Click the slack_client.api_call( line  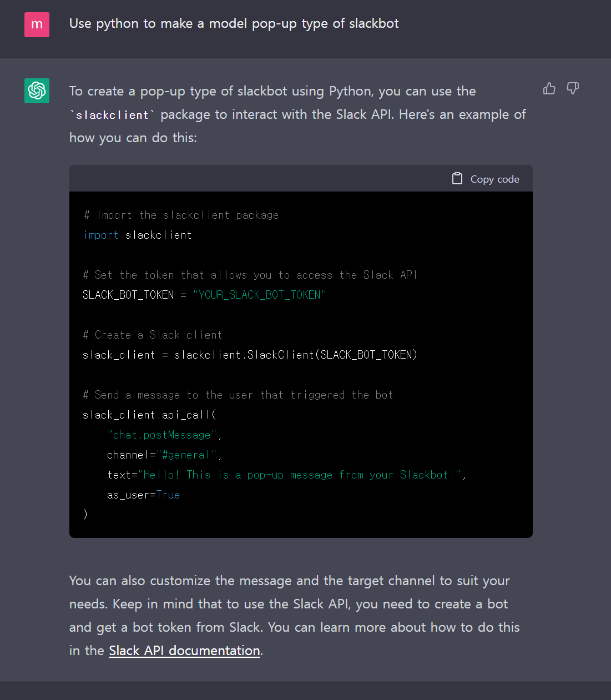click(149, 415)
